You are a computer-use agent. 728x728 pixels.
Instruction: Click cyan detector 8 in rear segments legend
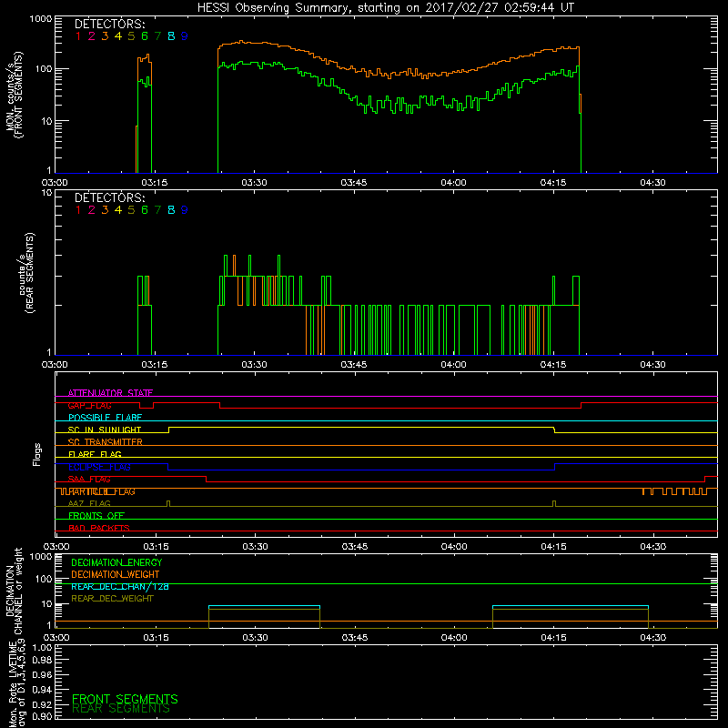[x=171, y=210]
